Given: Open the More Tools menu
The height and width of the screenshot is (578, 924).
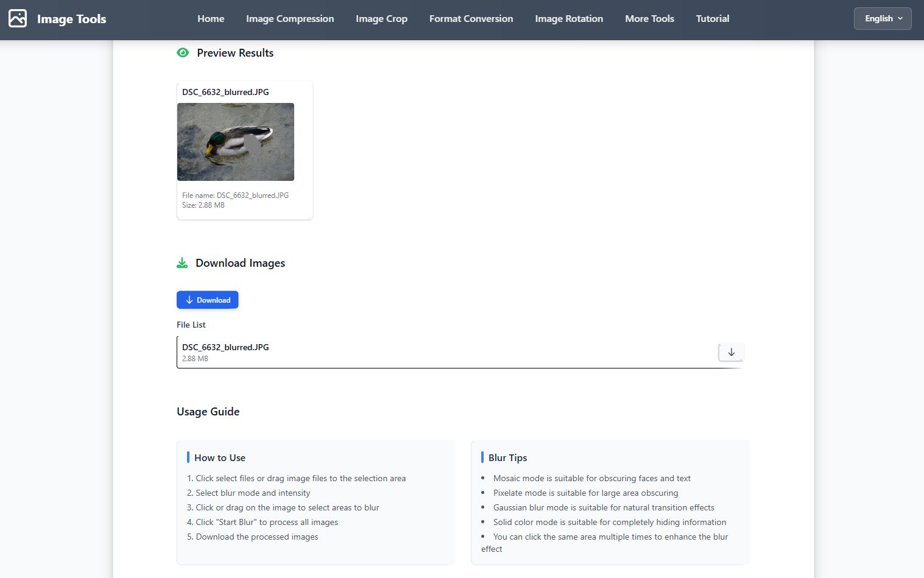Looking at the screenshot, I should pos(649,18).
